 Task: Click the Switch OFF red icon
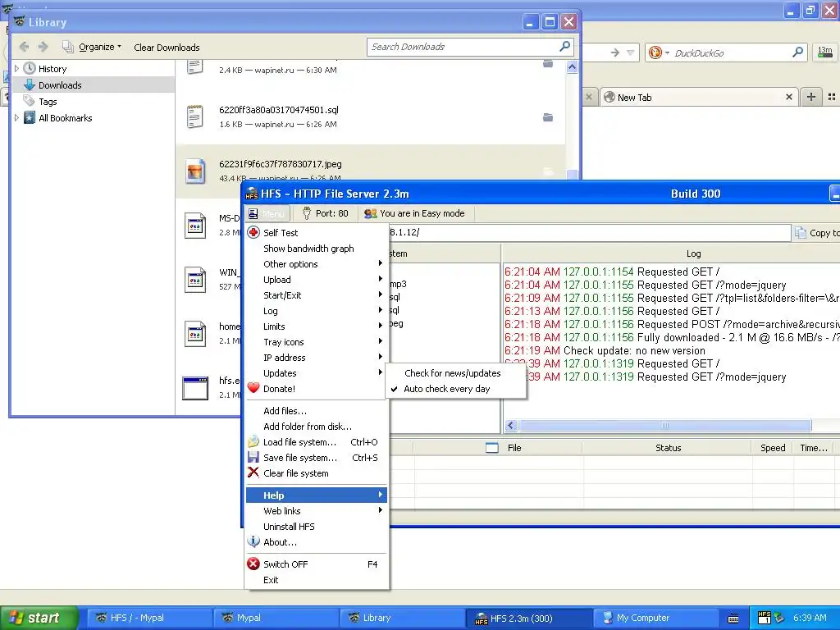(253, 564)
